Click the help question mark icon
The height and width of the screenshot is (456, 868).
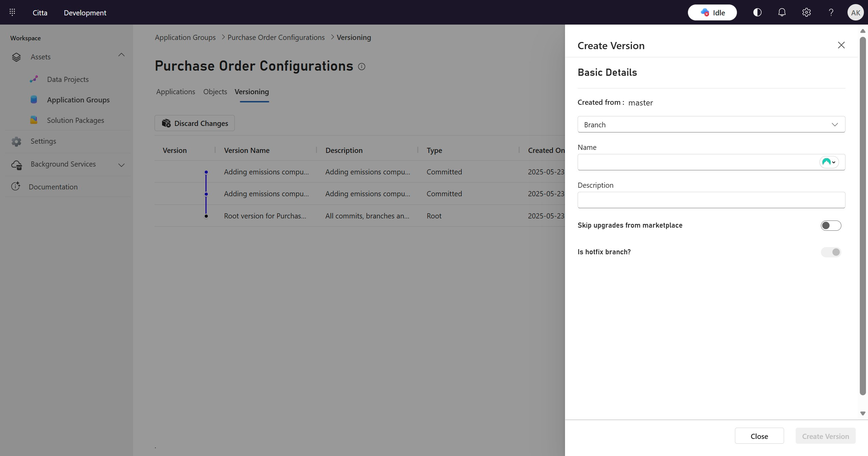pos(831,13)
